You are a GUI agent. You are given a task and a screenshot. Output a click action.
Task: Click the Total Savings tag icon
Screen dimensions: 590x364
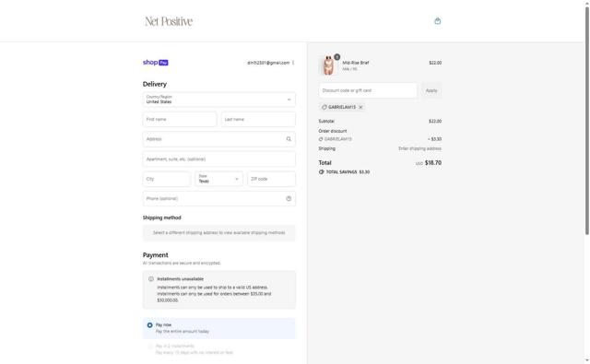pos(322,171)
